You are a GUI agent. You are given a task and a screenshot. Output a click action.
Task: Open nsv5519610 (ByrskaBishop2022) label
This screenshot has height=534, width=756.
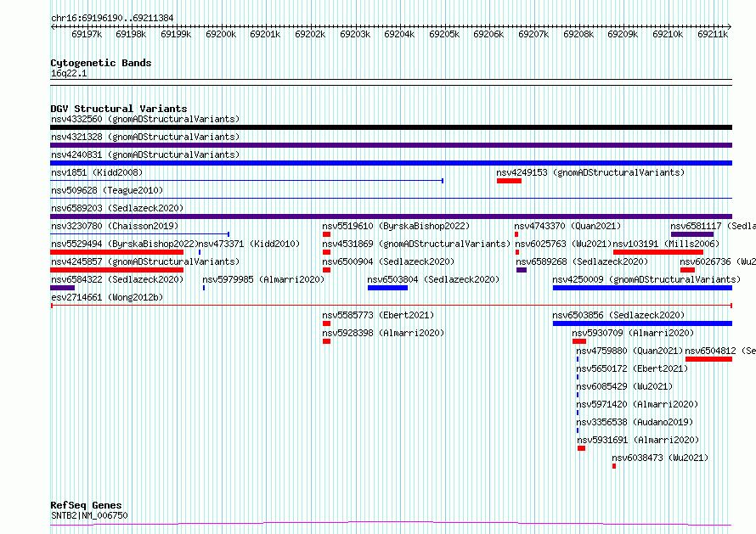[396, 226]
